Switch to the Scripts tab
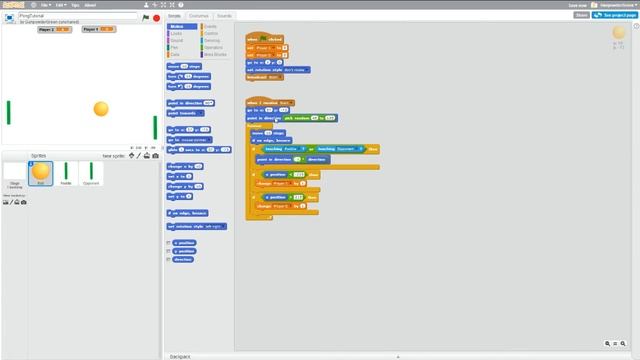 click(x=174, y=16)
